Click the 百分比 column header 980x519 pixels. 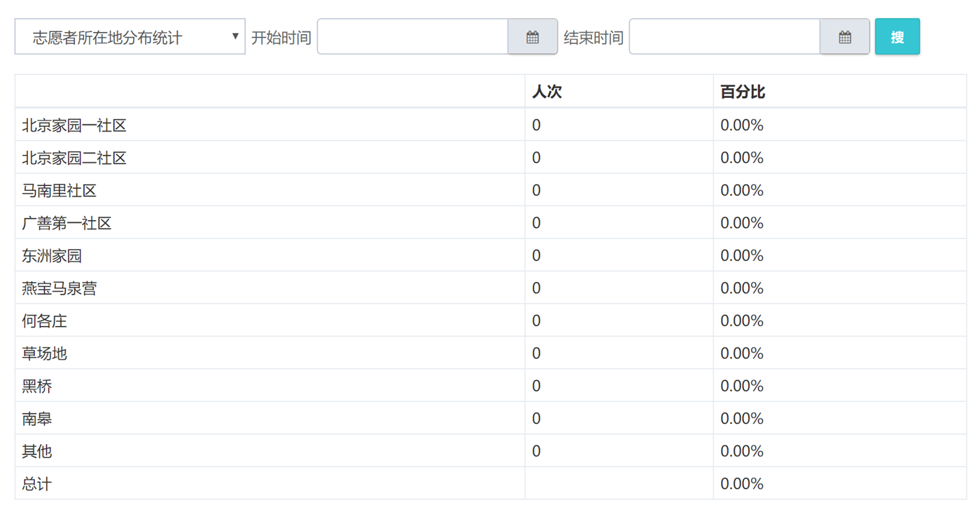click(x=742, y=92)
